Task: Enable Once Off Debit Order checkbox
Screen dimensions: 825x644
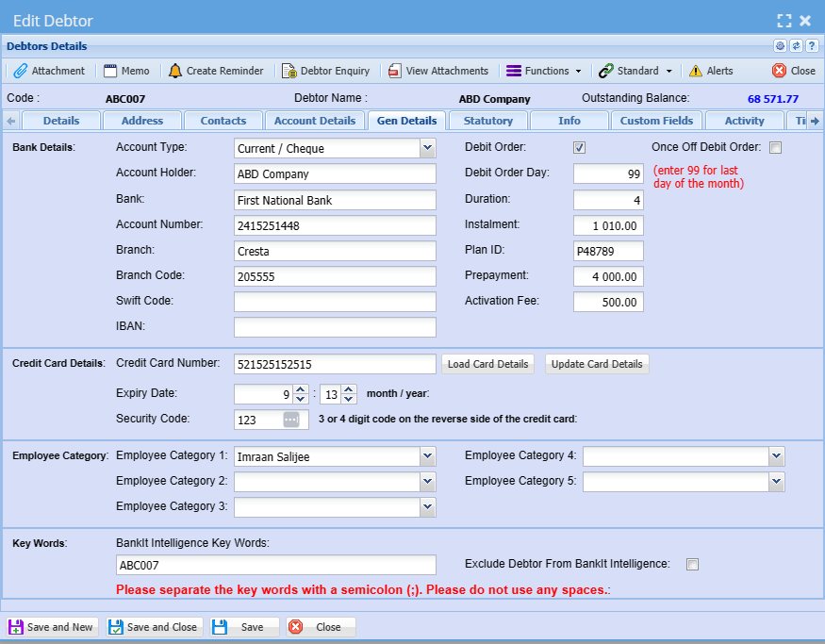Action: [x=775, y=148]
